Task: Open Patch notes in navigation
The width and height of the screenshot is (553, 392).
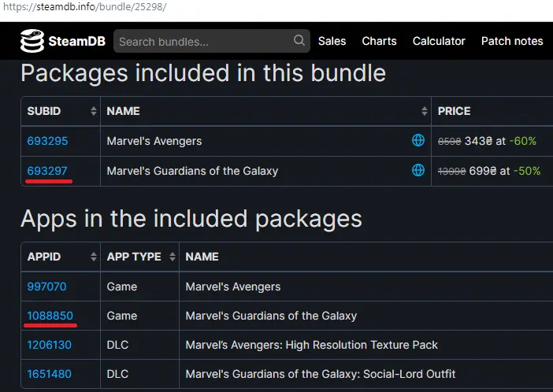Action: click(x=512, y=41)
